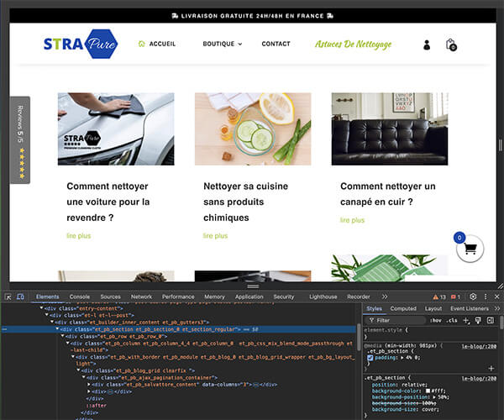504x420 pixels.
Task: Open the car cleaning article thumbnail
Action: click(116, 129)
